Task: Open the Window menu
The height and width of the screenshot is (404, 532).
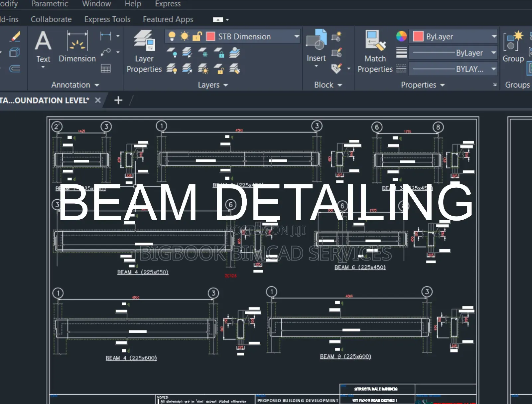Action: click(96, 4)
